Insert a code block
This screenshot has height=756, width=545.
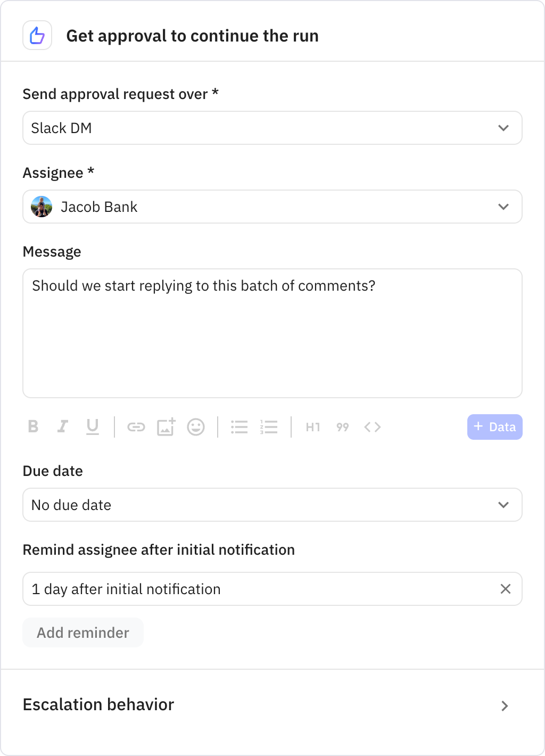coord(372,426)
